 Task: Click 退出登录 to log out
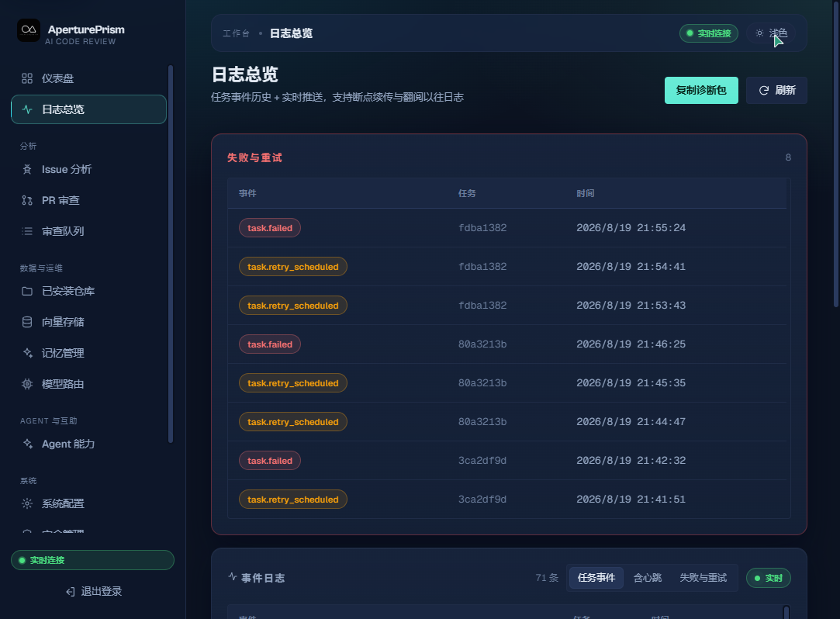93,592
